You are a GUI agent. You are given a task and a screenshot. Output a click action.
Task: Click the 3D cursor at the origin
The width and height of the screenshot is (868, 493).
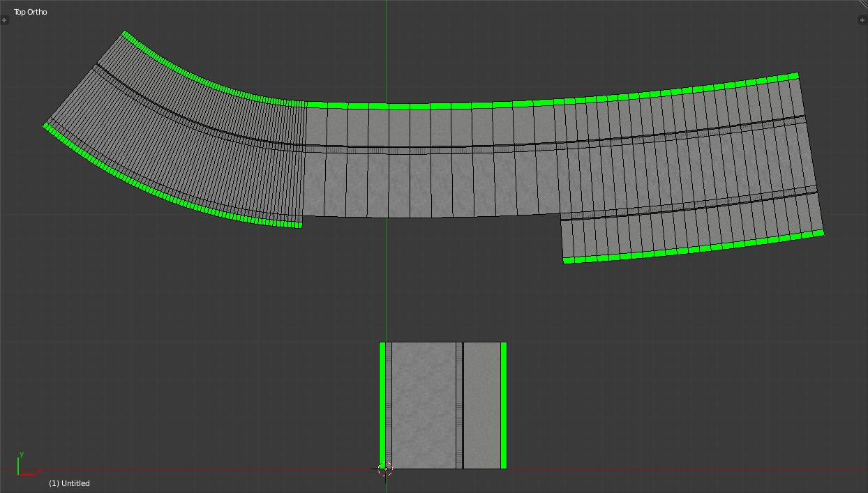click(x=386, y=469)
